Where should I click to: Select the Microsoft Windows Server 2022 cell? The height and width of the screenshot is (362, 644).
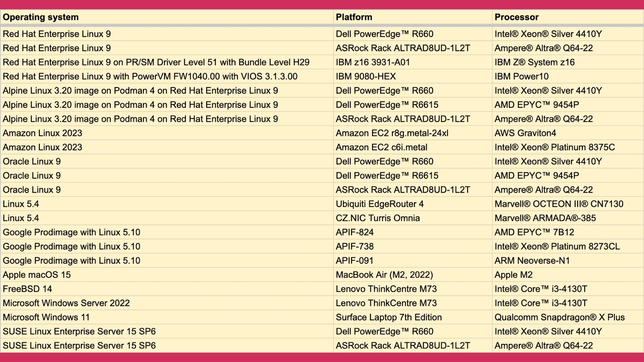pyautogui.click(x=66, y=303)
